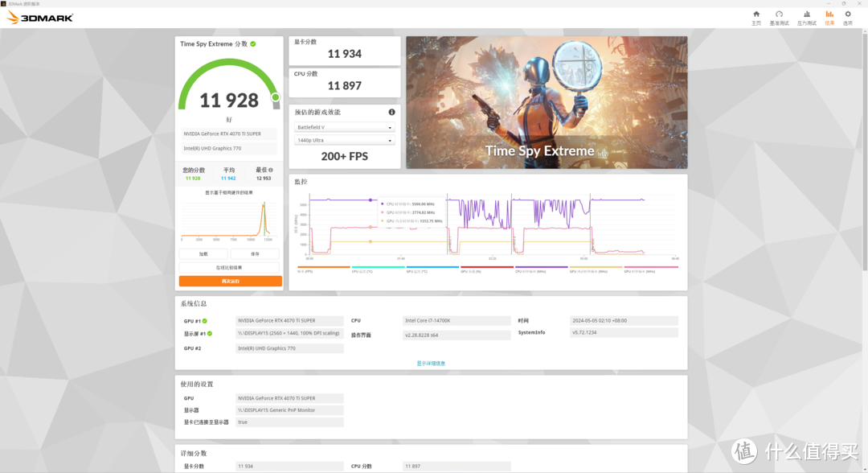Click the 最佳 score 12 953
Image resolution: width=868 pixels, height=473 pixels.
(x=264, y=179)
